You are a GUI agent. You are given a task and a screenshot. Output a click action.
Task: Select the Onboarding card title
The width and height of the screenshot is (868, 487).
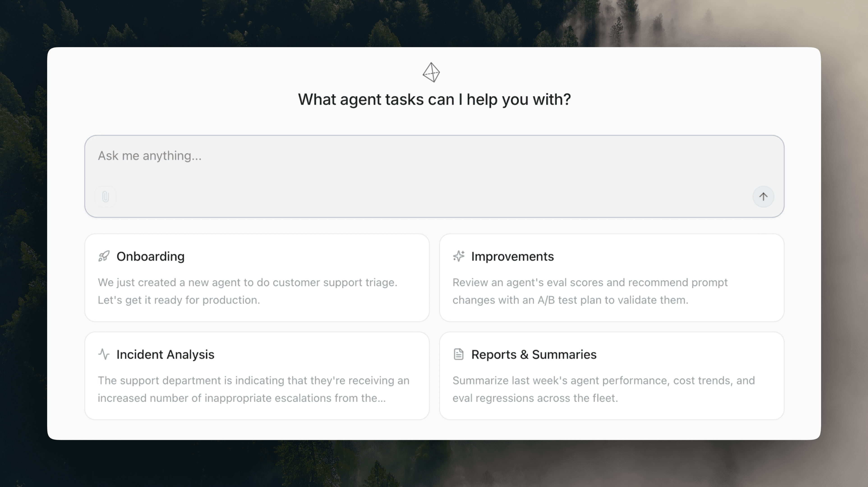[x=150, y=257]
